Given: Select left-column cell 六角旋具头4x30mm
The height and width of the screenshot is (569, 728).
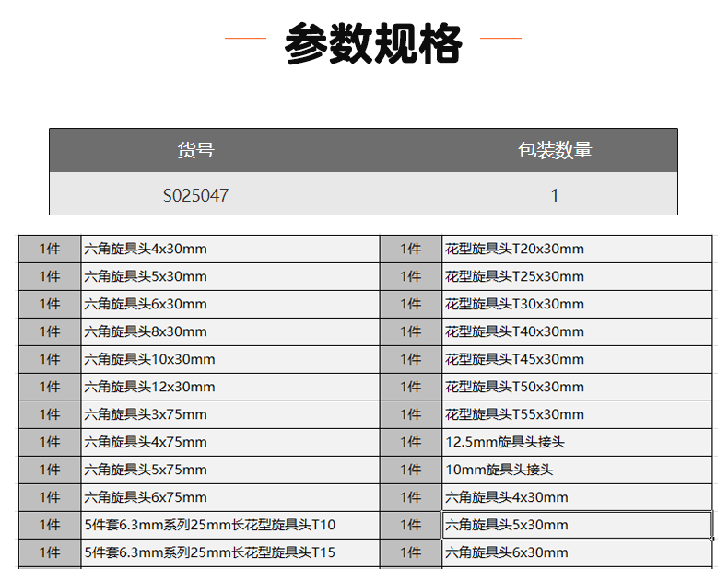Looking at the screenshot, I should (230, 249).
